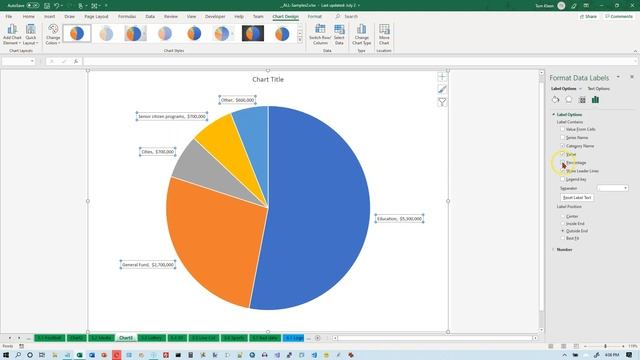The height and width of the screenshot is (360, 640).
Task: Open the File tab
Action: pos(9,16)
